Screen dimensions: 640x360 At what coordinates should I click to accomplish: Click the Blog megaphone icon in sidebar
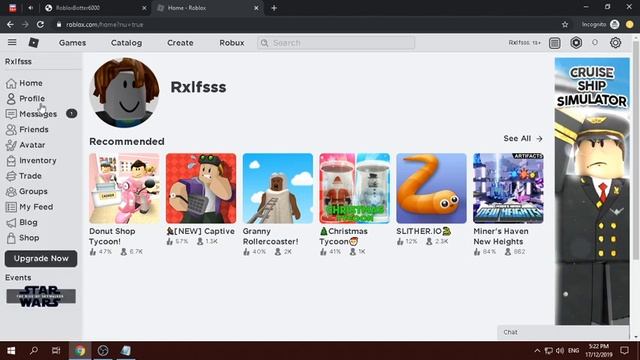(x=11, y=222)
